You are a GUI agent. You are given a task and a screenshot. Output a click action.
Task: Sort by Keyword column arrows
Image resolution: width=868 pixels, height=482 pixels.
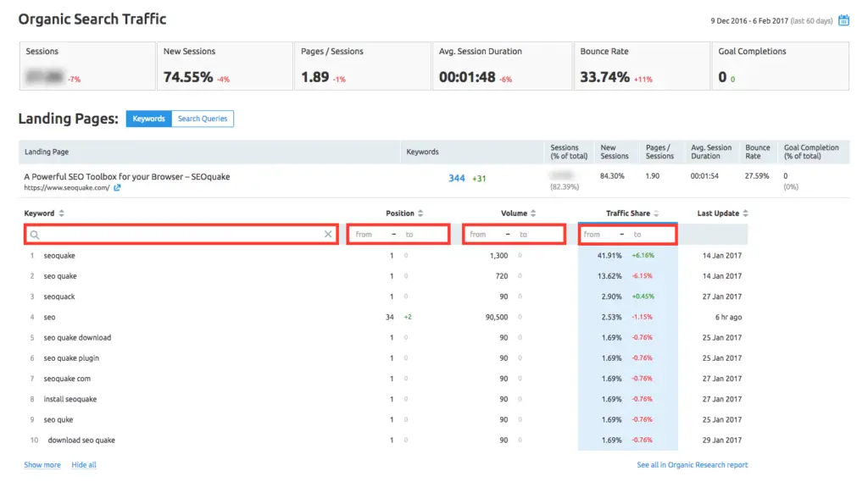61,213
